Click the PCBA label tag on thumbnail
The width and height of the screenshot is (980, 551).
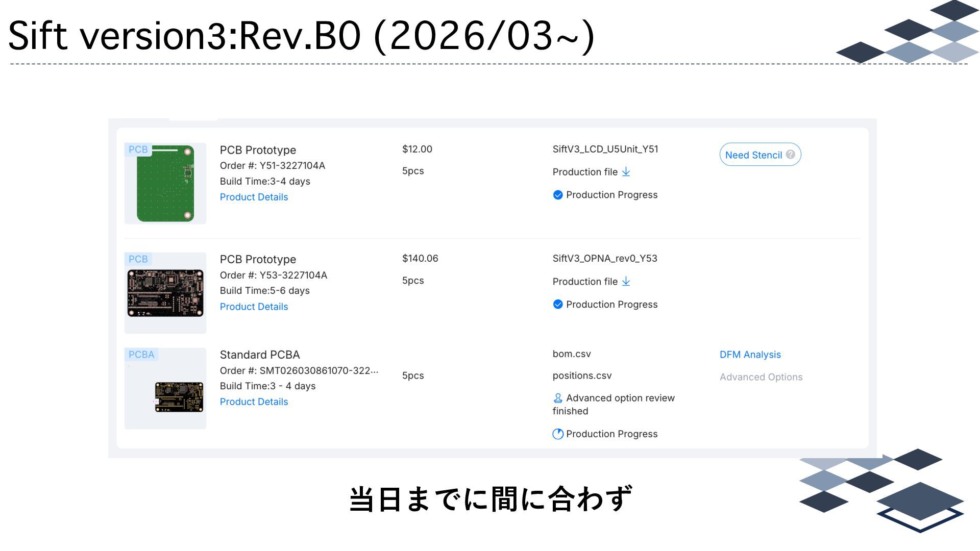(141, 355)
